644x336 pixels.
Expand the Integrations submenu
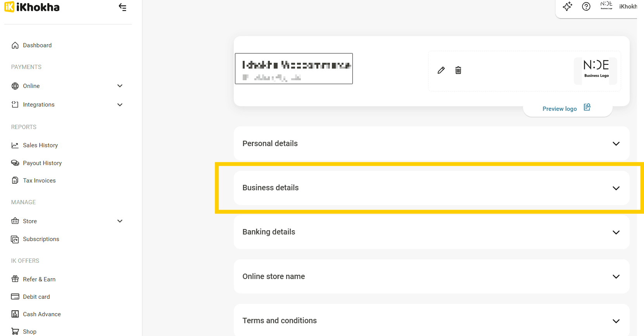[120, 105]
